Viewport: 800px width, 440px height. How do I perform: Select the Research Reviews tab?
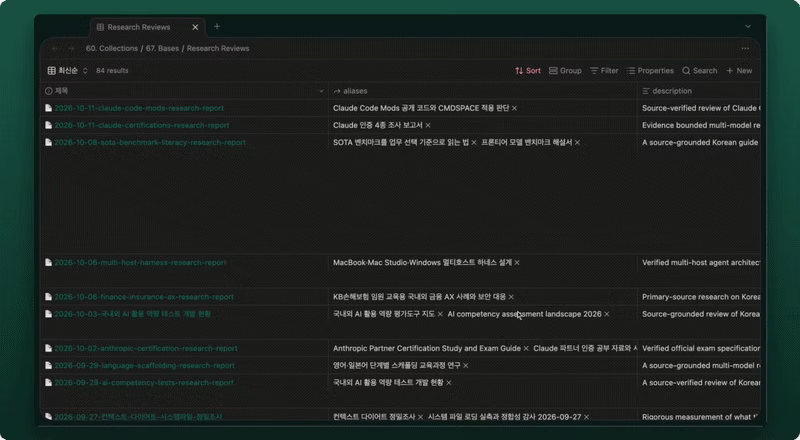click(148, 27)
